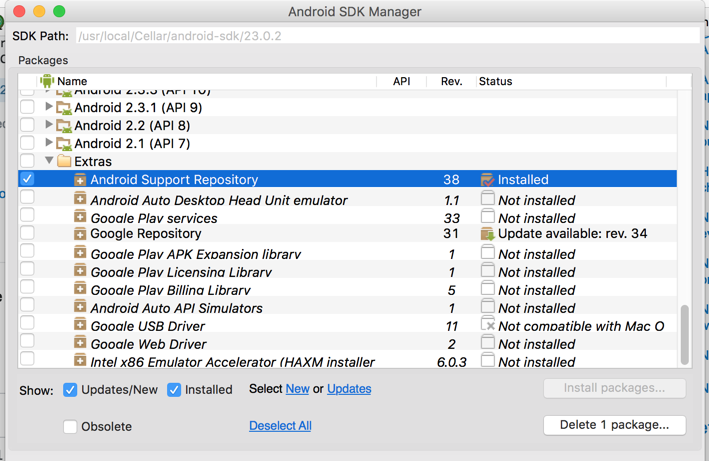Click the SDK Path text field
The image size is (709, 461).
pos(386,36)
